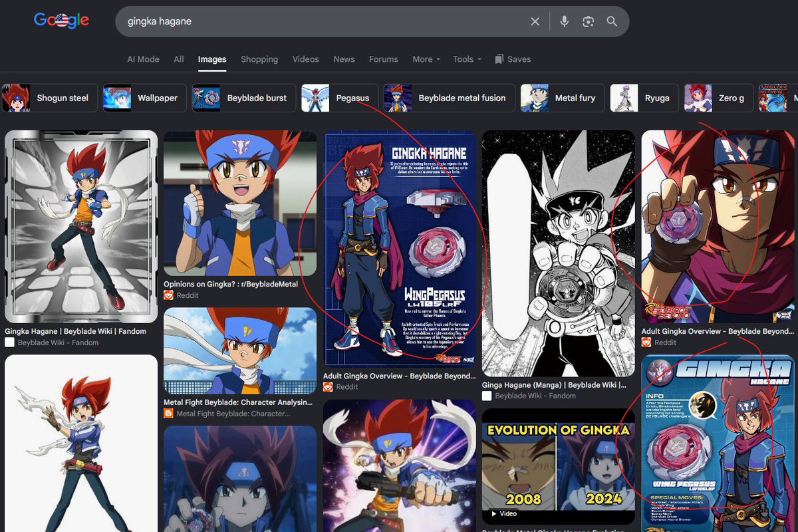Switch to the All results tab
This screenshot has height=532, width=798.
179,59
